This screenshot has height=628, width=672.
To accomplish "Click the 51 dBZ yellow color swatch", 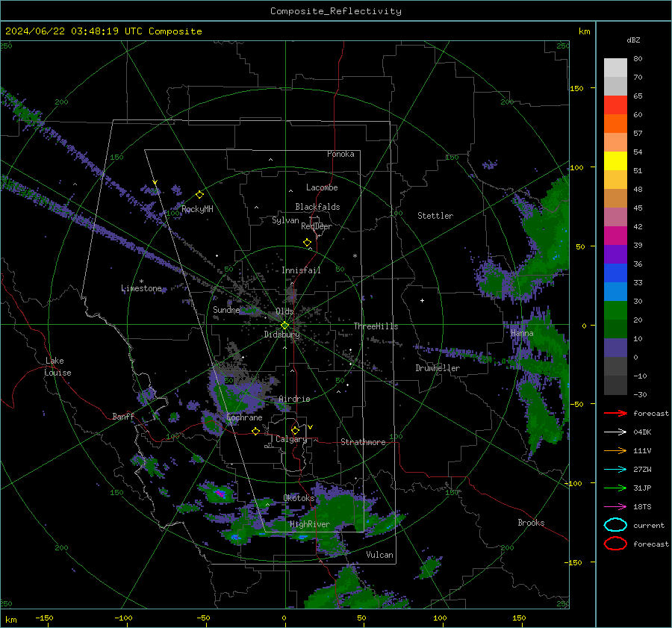I will pyautogui.click(x=615, y=161).
